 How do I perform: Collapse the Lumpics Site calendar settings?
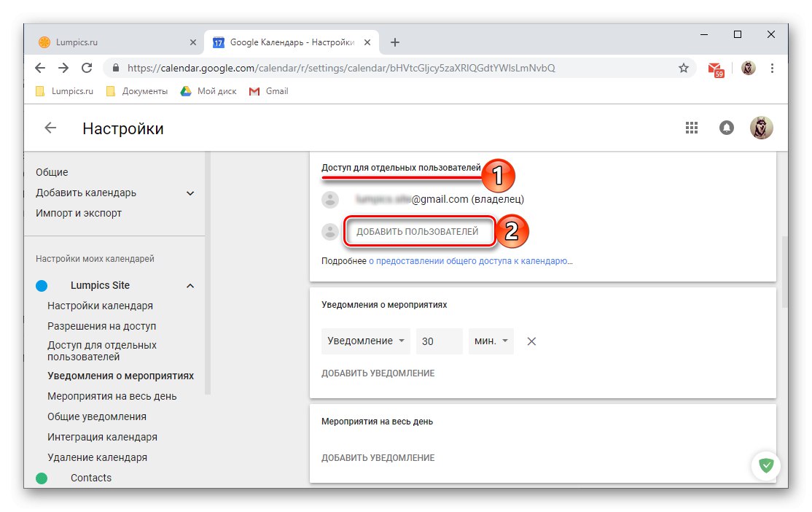(x=190, y=285)
